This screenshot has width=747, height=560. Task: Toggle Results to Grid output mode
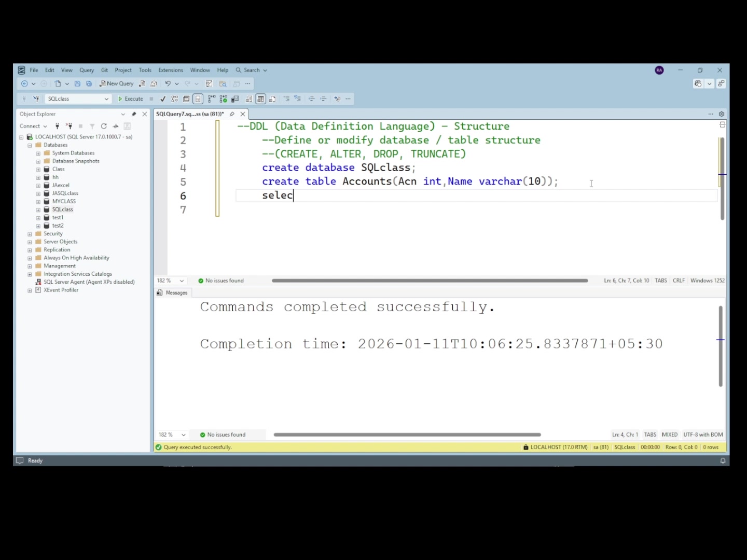pyautogui.click(x=260, y=99)
